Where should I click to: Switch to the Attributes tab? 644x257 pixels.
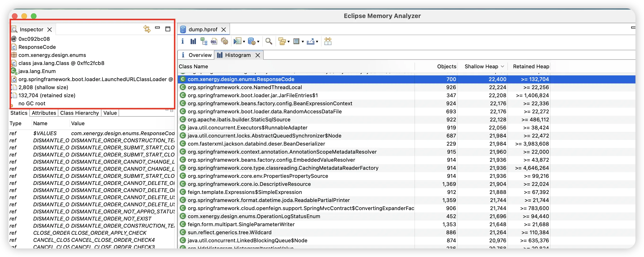44,113
